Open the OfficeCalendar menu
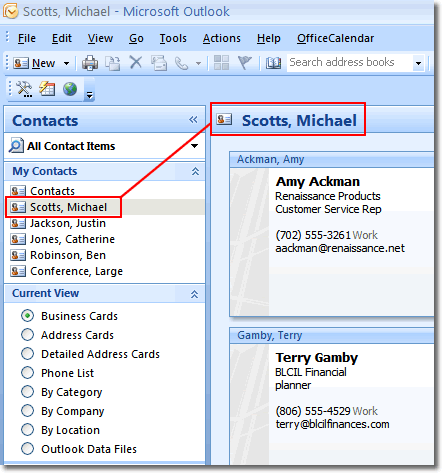 tap(336, 38)
